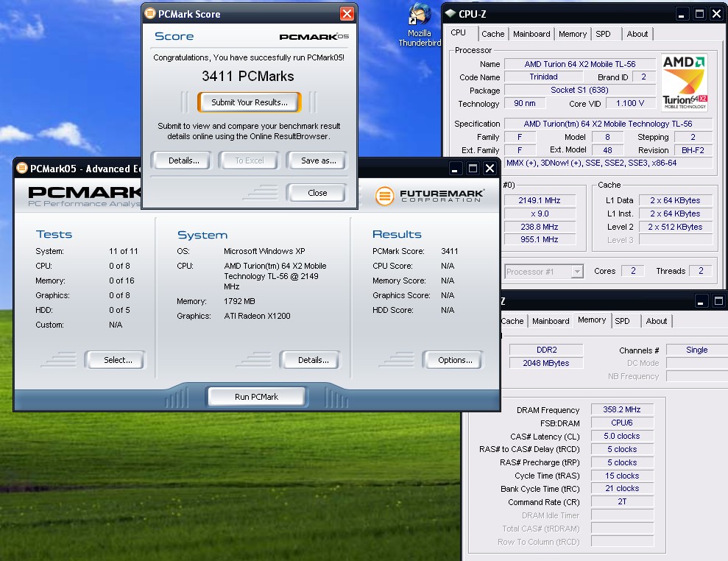This screenshot has height=561, width=728.
Task: Open About tab in lower CPU-Z window
Action: click(x=657, y=321)
